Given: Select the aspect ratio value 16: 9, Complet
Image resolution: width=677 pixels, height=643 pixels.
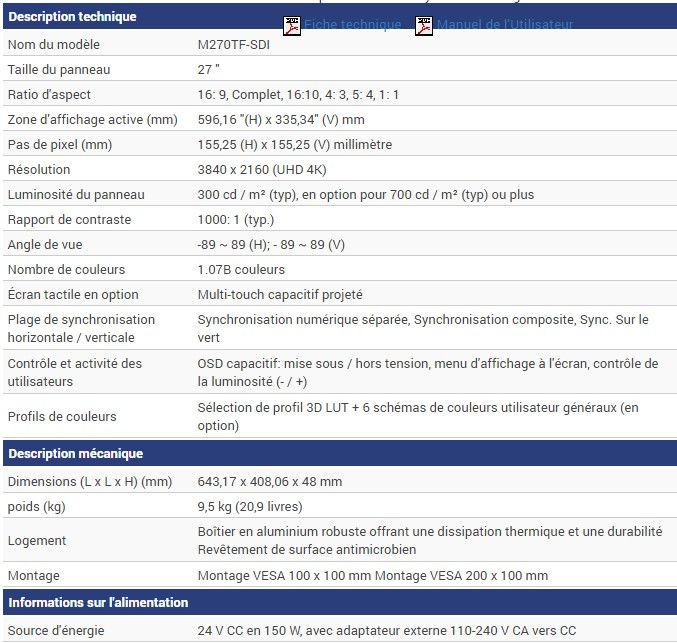Looking at the screenshot, I should tap(298, 95).
